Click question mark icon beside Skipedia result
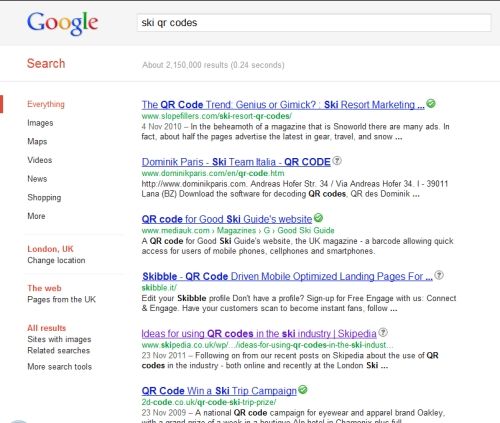 383,332
